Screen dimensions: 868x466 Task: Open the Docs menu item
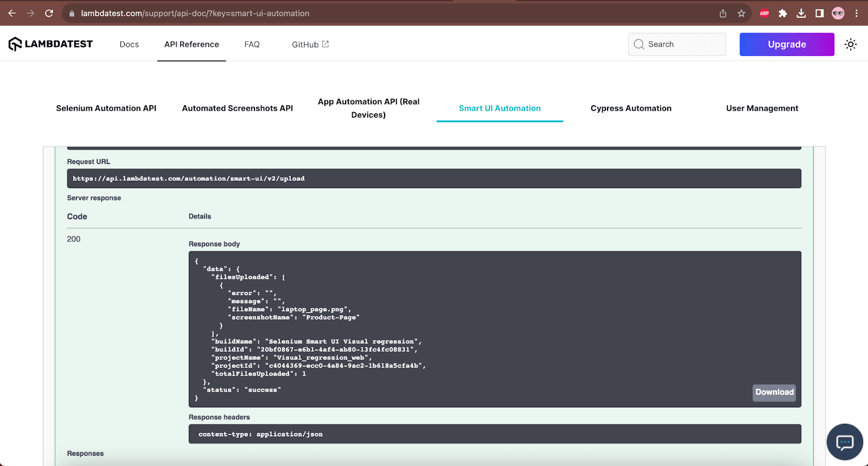coord(129,44)
